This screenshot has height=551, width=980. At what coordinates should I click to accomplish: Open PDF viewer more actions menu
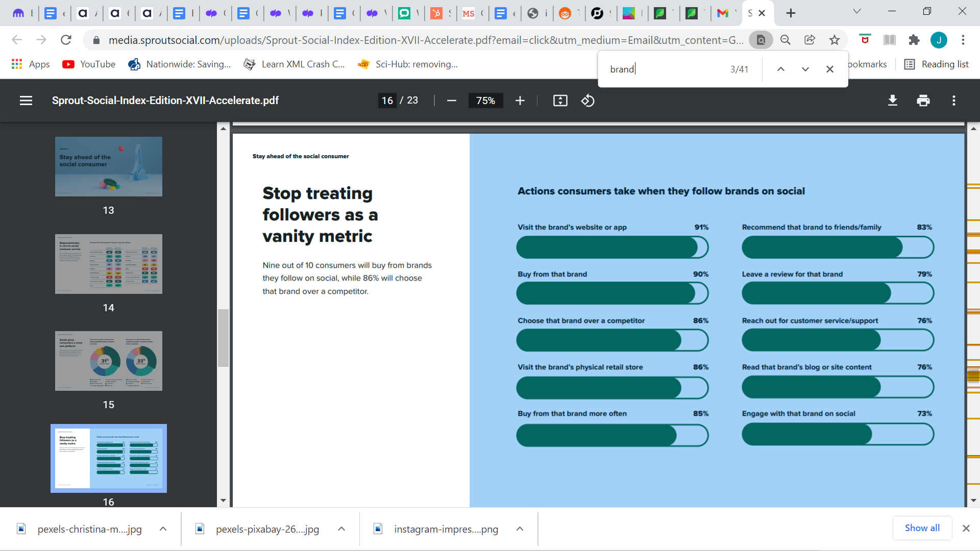click(953, 101)
